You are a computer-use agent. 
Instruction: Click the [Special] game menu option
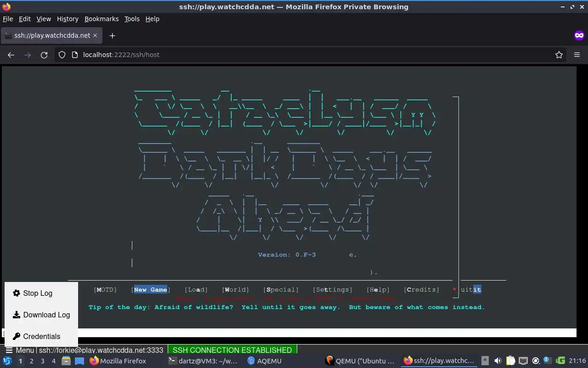pos(281,289)
